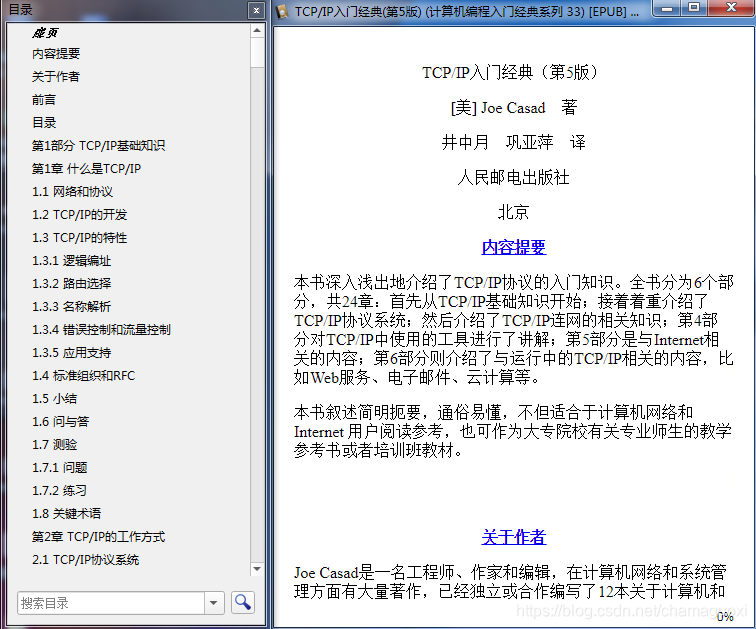Click the book title TCP/IP入门经典（第5版）heading
Screen dimensions: 756x629
[513, 73]
